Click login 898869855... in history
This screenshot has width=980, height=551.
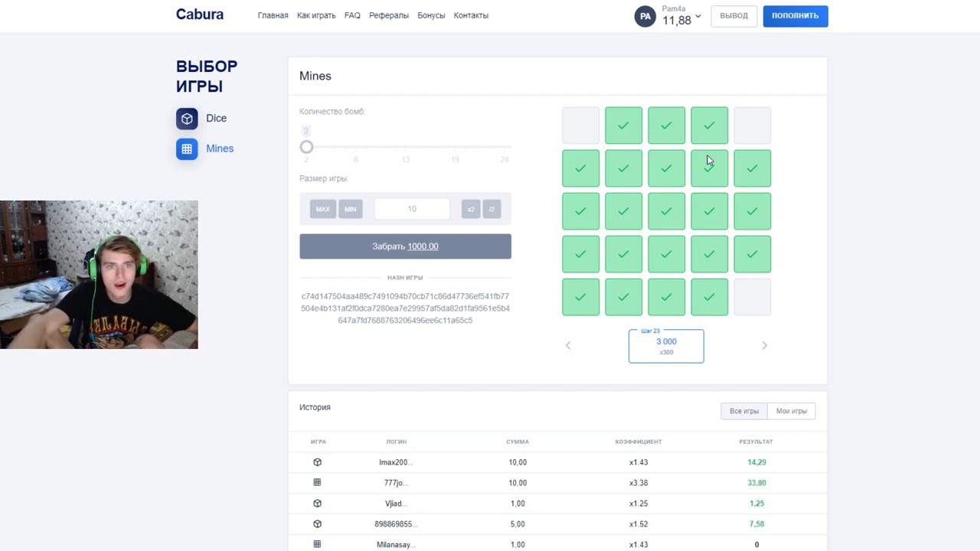click(396, 524)
